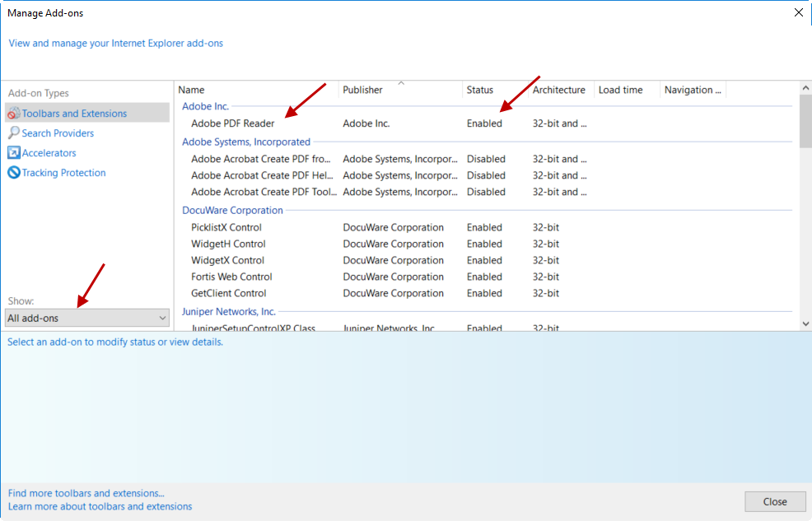Sort the list by Load time column

(x=628, y=90)
